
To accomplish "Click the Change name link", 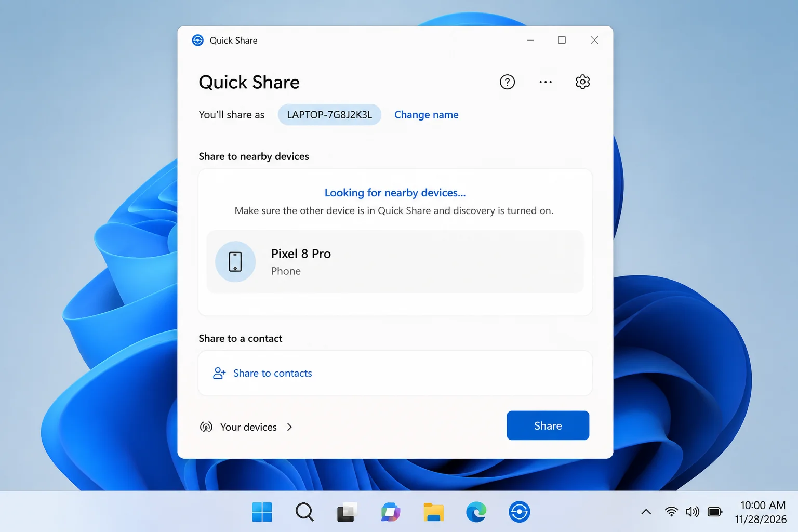I will pyautogui.click(x=426, y=115).
